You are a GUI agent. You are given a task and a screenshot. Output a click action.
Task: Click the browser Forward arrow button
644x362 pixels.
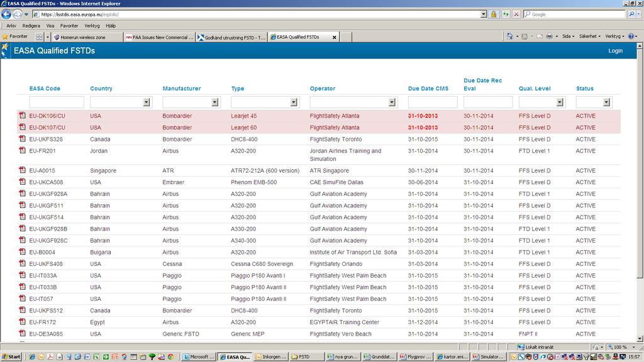(17, 14)
